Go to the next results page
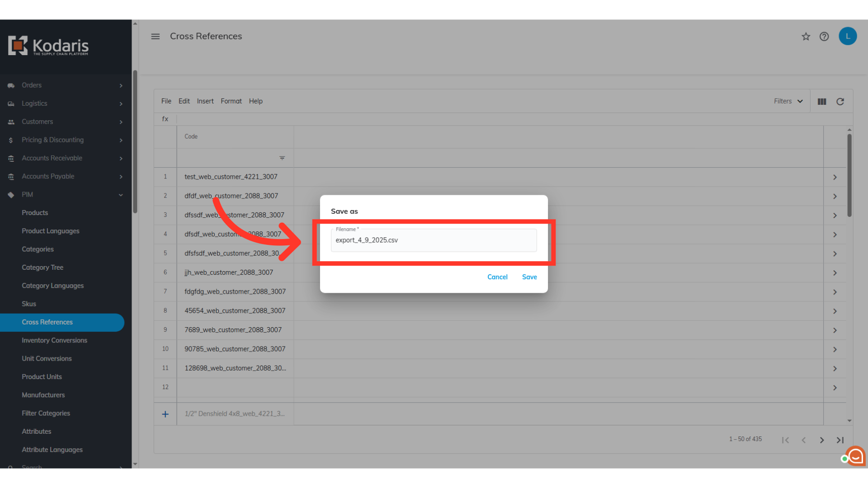Viewport: 868px width, 488px height. tap(822, 440)
